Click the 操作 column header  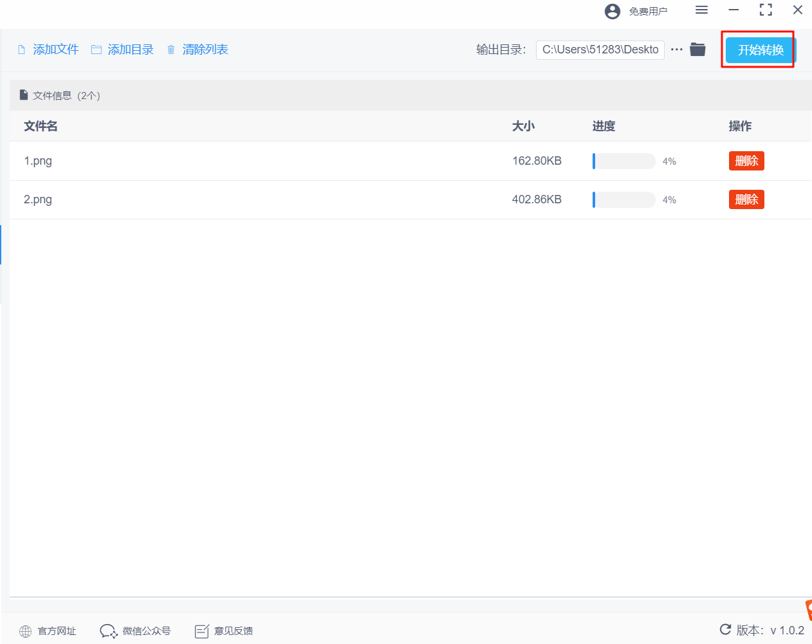click(740, 126)
